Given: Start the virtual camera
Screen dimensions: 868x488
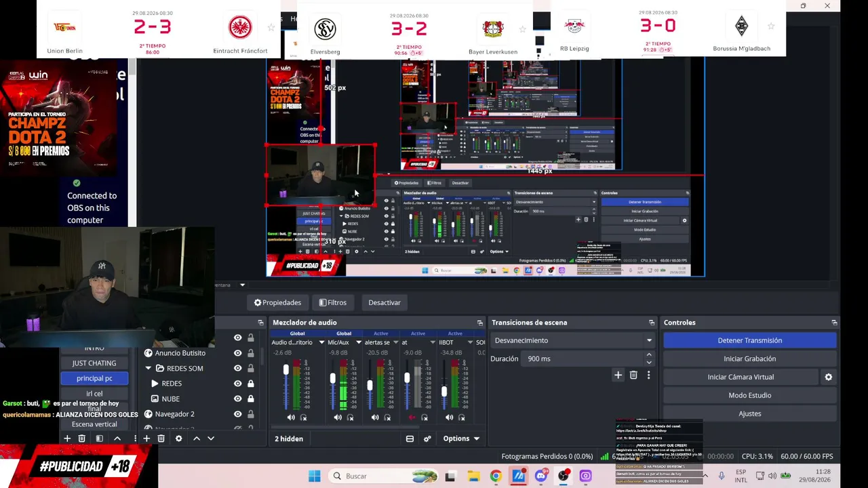Looking at the screenshot, I should [x=741, y=377].
